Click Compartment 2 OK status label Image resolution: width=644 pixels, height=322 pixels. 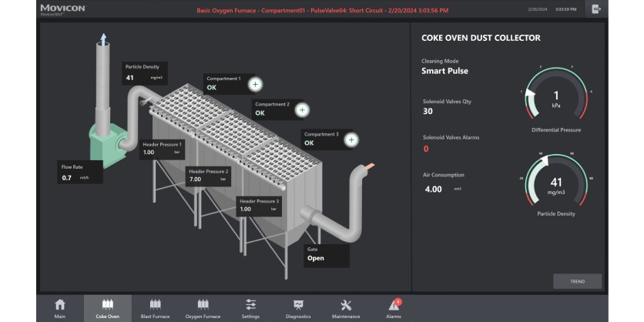coord(260,113)
